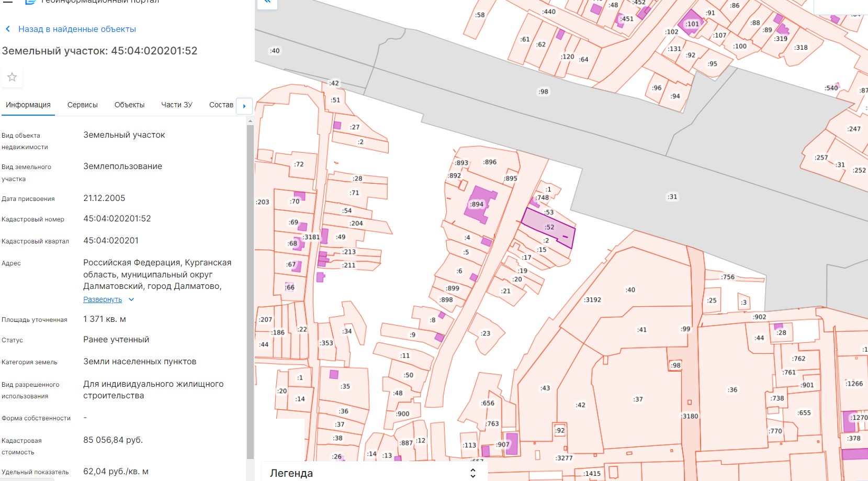The height and width of the screenshot is (481, 868).
Task: Switch to the Сервисы tab
Action: click(x=83, y=105)
